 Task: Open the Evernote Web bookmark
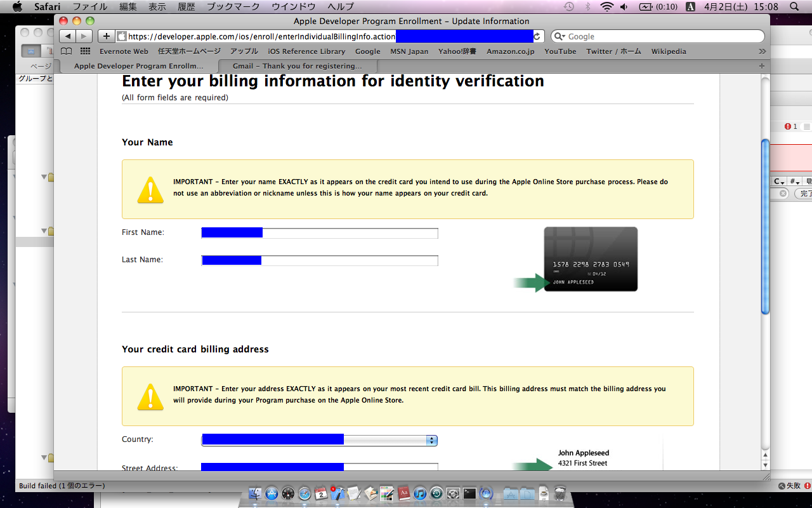(x=124, y=51)
